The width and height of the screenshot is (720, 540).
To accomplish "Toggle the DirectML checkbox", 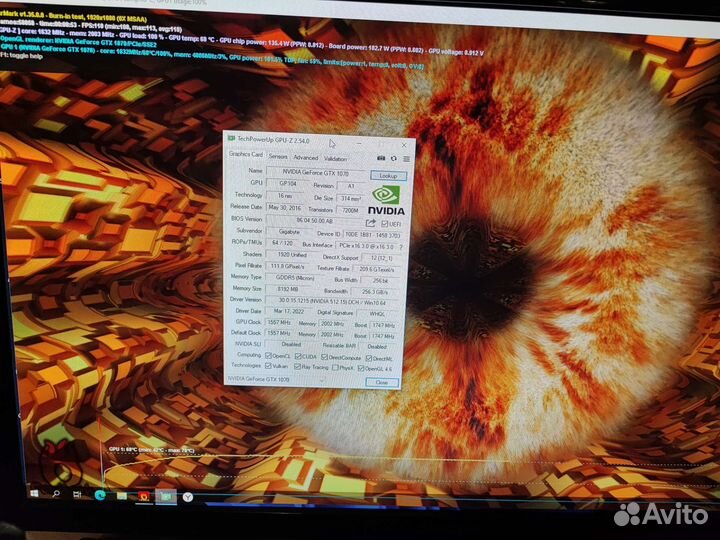I will coord(369,358).
